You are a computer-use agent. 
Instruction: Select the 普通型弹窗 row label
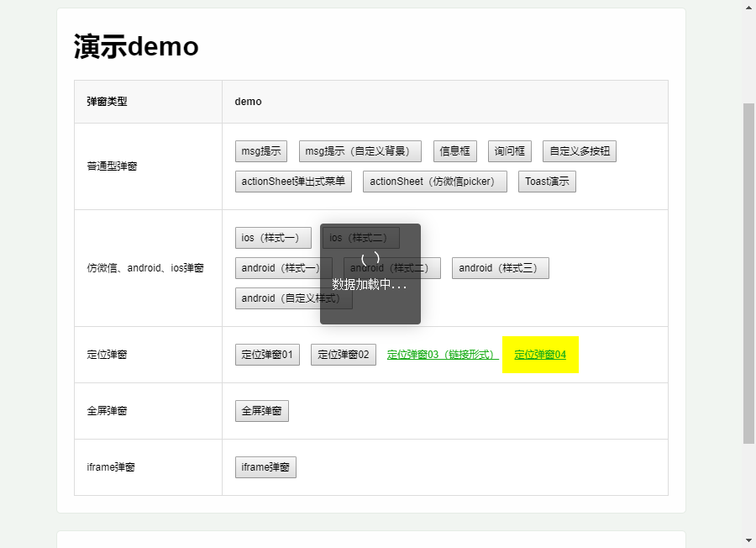click(112, 166)
